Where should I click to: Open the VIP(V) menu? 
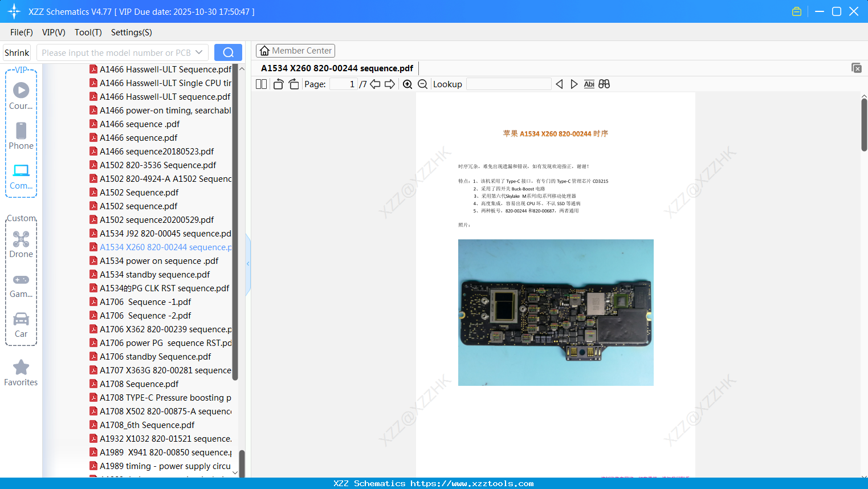click(x=54, y=32)
